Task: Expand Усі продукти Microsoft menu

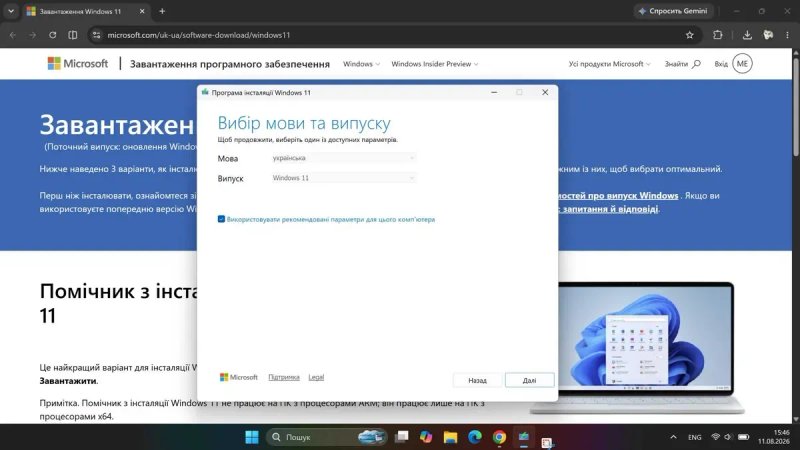Action: [610, 64]
